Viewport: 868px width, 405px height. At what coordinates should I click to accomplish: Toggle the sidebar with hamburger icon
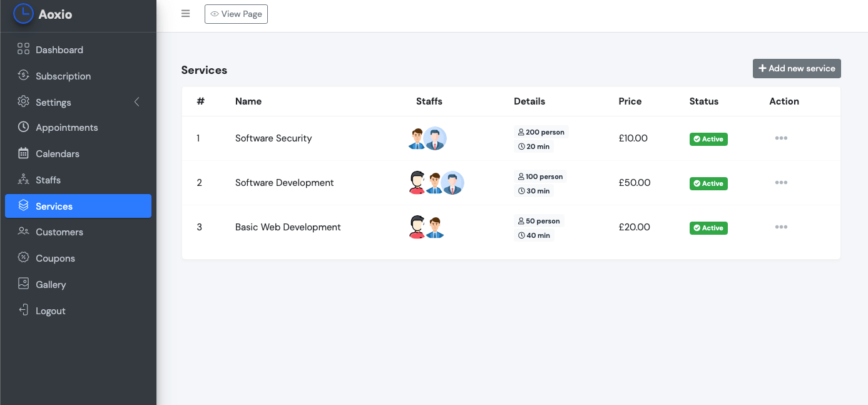185,14
